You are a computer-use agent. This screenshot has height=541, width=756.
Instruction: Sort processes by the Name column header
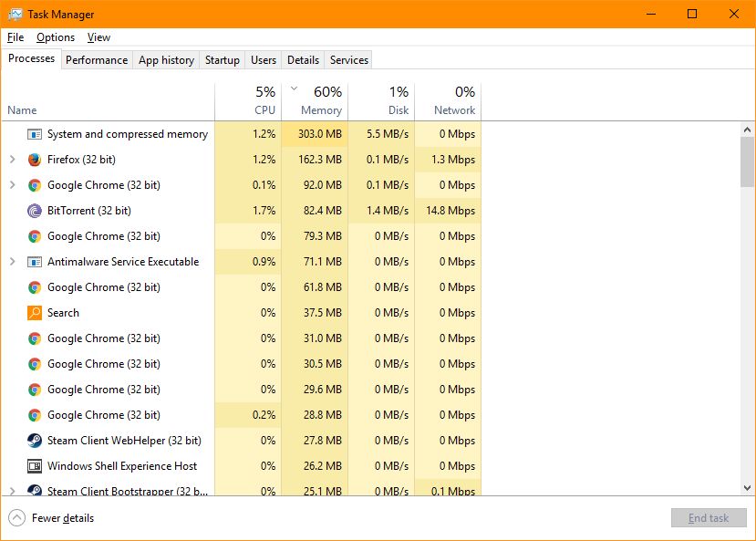109,102
